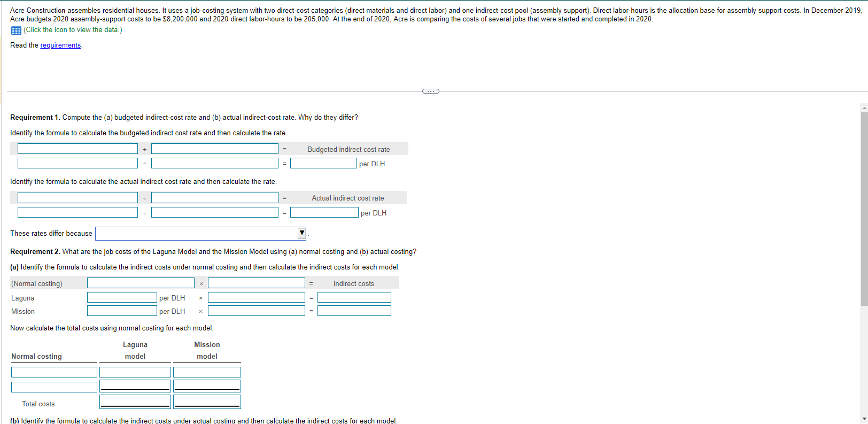Click the ellipsis divider handle button
The image size is (868, 424).
431,91
